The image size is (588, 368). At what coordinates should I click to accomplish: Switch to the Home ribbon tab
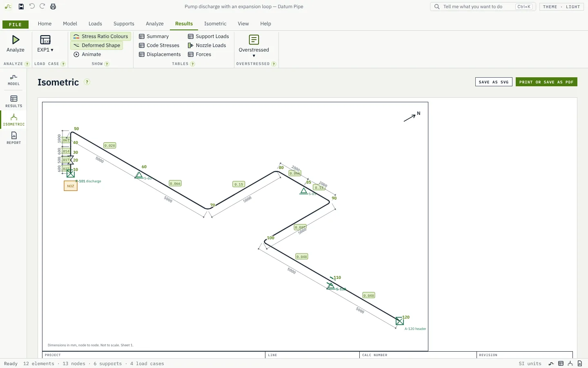pos(45,24)
